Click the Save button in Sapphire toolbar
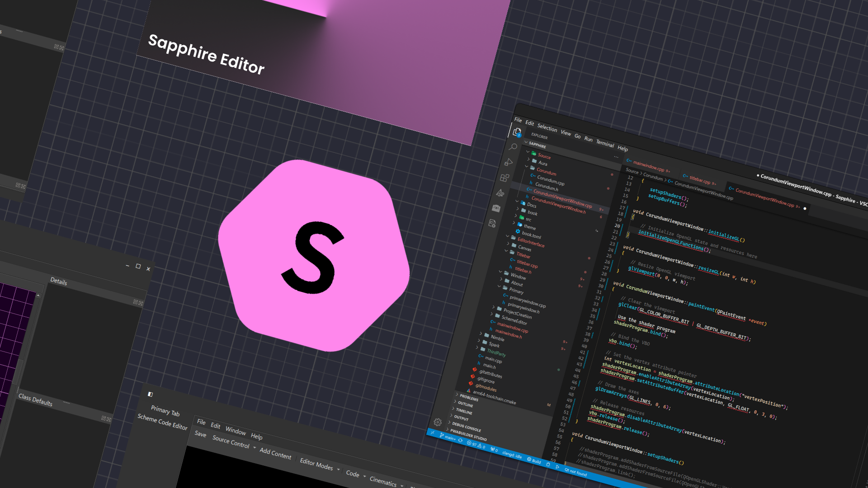Viewport: 868px width, 488px height. (200, 434)
